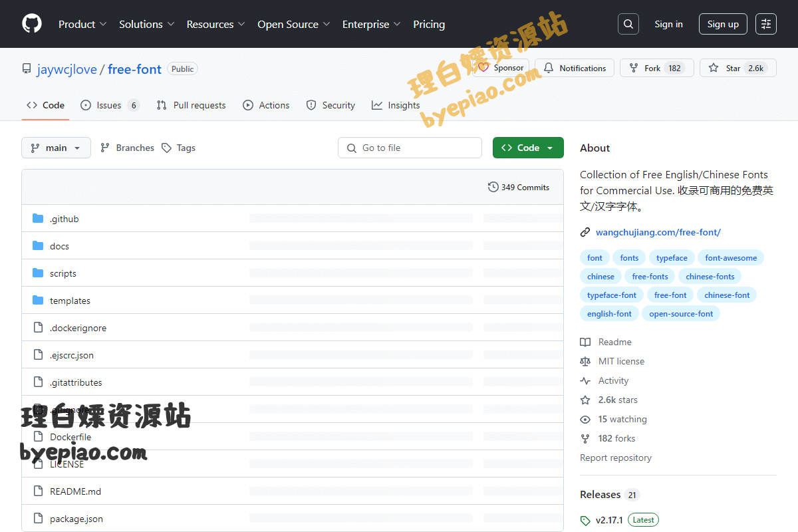Click the Sponsor button
798x532 pixels.
point(501,68)
